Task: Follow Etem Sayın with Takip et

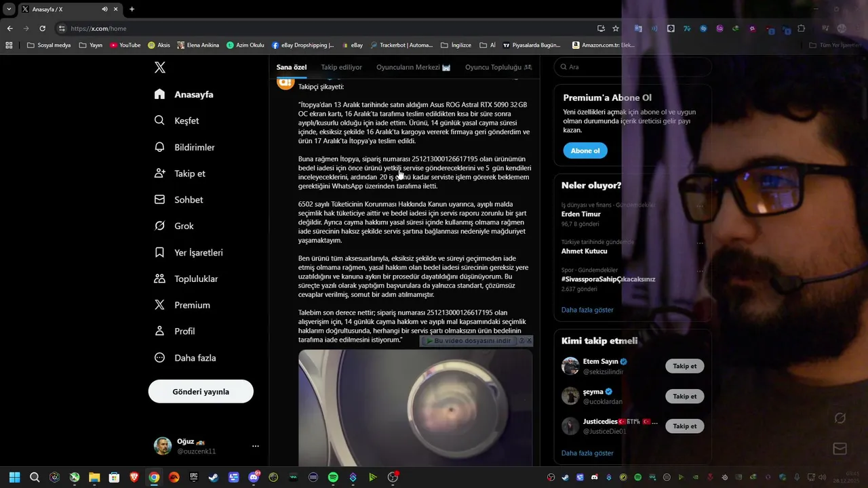Action: pyautogui.click(x=685, y=366)
